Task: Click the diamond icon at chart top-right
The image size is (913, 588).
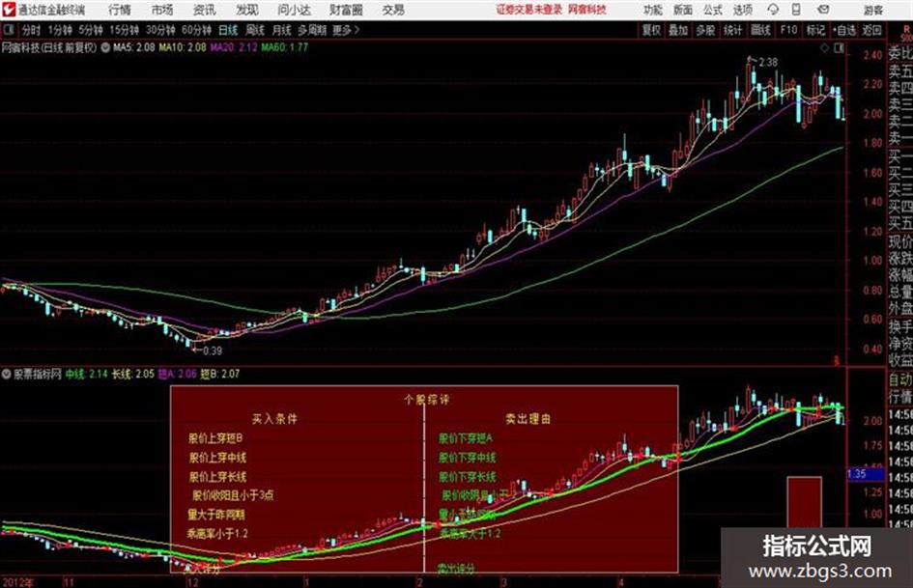Action: (824, 48)
